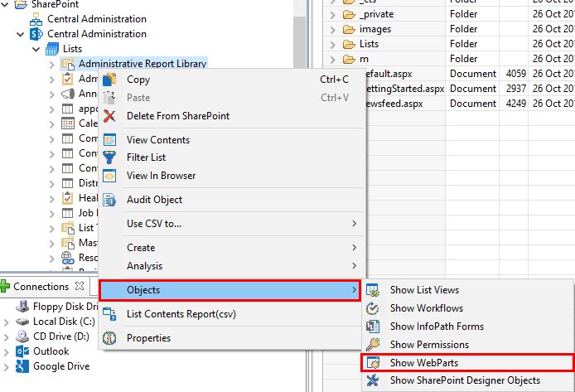This screenshot has height=392, width=575.
Task: Expand the images folder row
Action: tap(331, 30)
